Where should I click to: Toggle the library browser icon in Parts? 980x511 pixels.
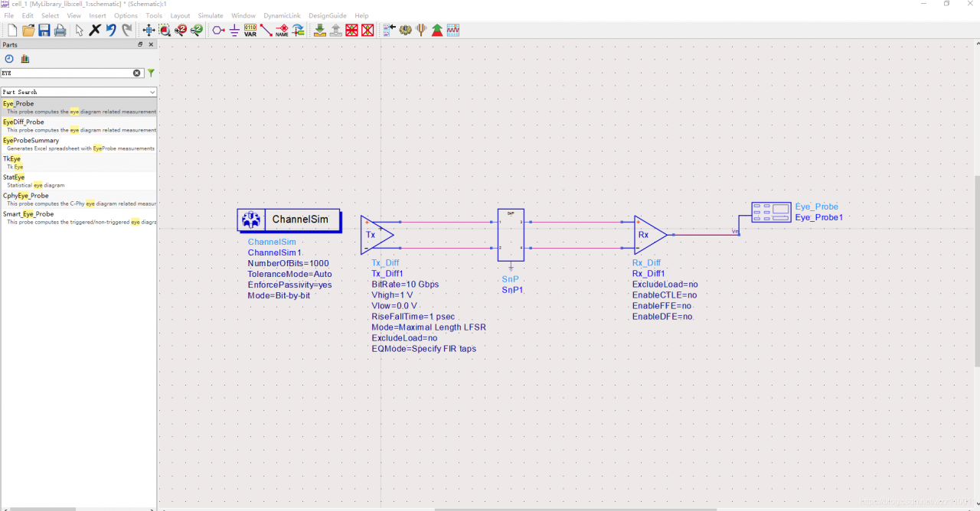[x=25, y=59]
